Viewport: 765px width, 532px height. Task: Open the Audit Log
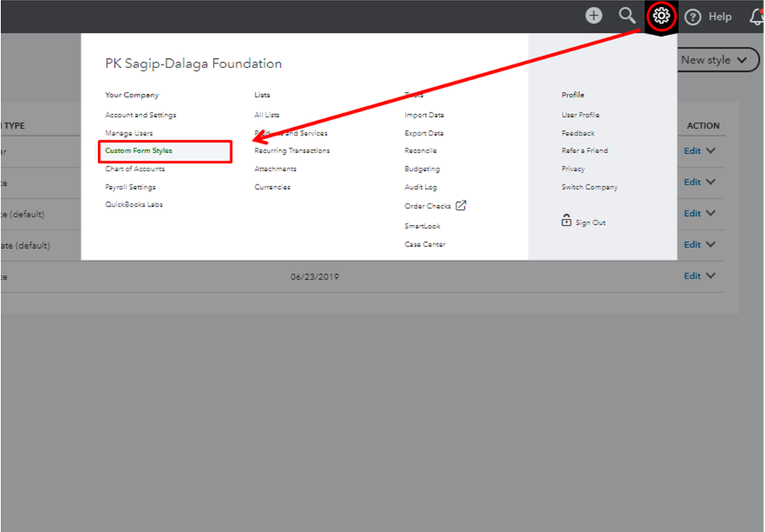click(x=420, y=187)
